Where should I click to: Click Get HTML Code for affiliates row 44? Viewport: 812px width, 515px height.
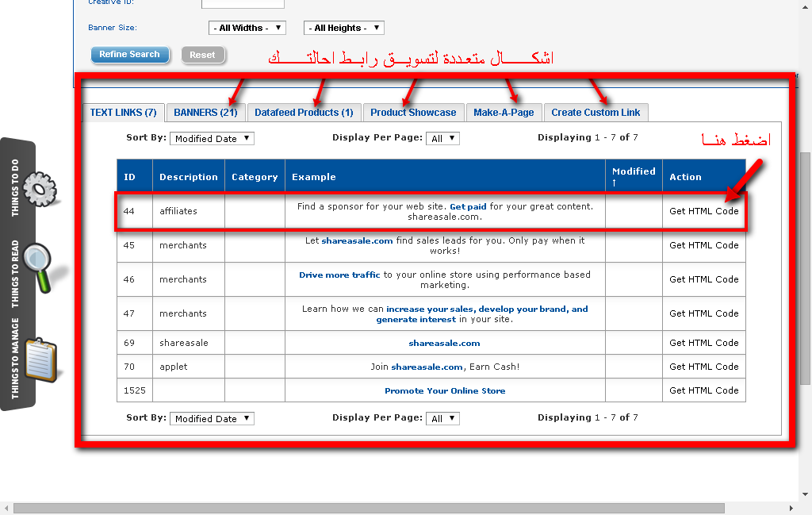[x=703, y=211]
